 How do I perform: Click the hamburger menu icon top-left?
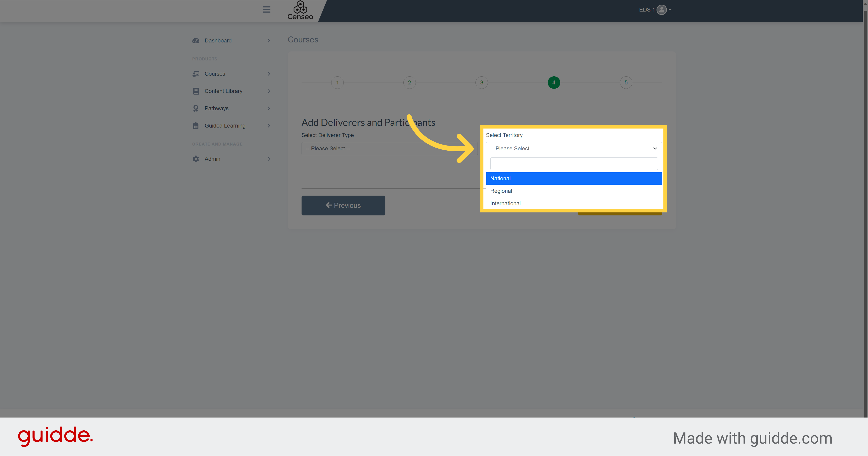click(x=266, y=9)
